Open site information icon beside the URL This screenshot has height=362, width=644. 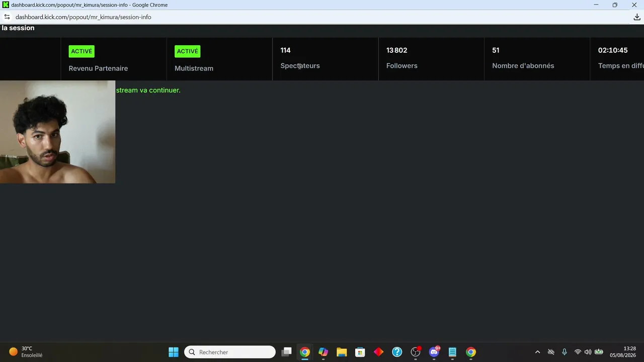(x=7, y=17)
